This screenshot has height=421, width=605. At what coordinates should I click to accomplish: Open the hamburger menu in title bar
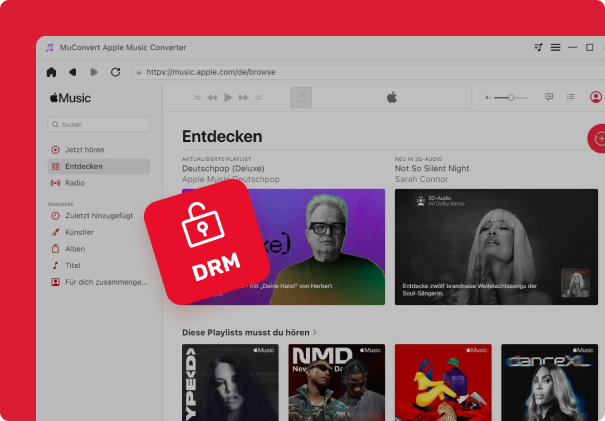coord(555,47)
